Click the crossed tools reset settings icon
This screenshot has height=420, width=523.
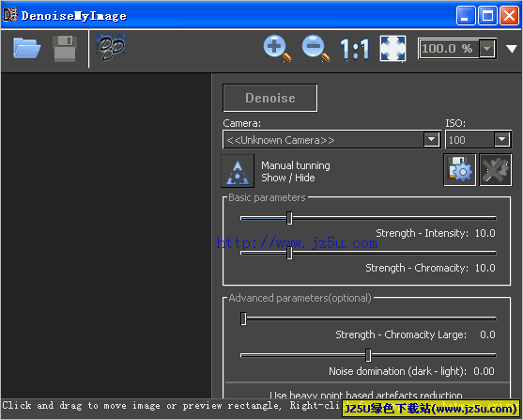point(496,170)
